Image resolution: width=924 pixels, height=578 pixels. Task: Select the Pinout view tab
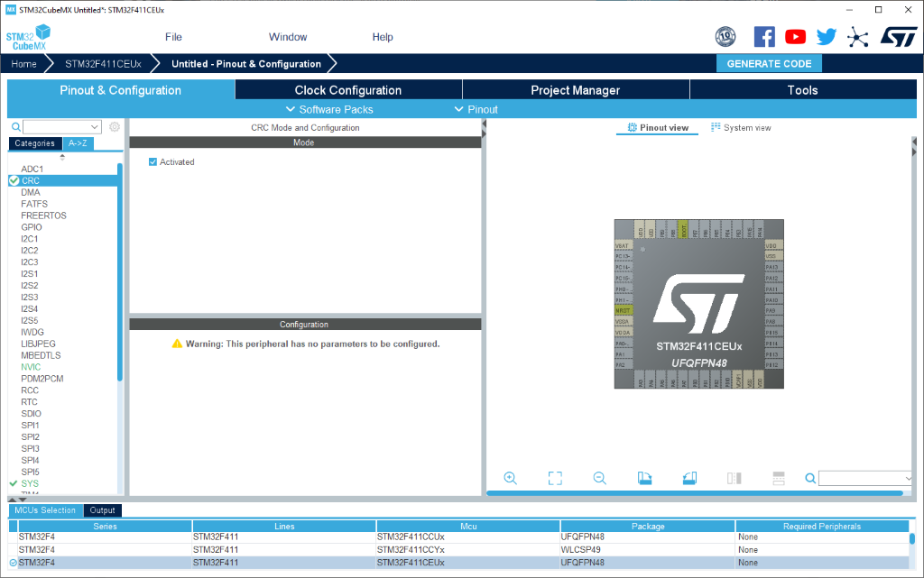pos(658,128)
